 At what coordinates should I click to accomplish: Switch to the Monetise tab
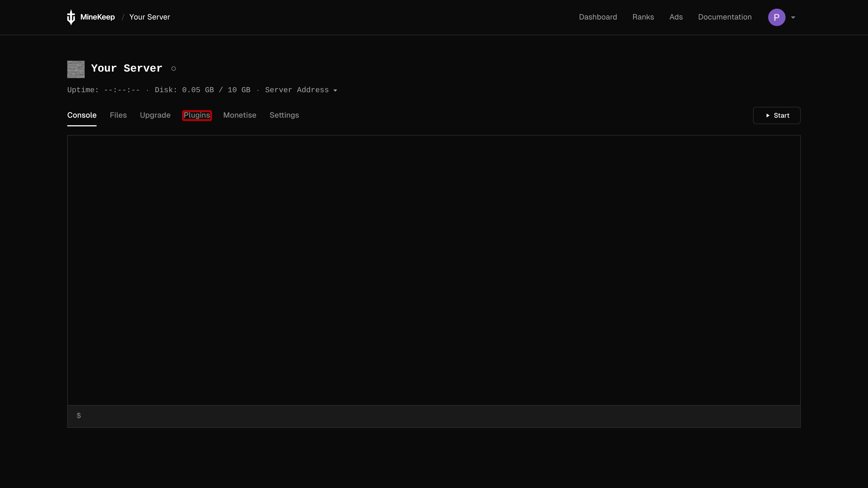(x=240, y=115)
